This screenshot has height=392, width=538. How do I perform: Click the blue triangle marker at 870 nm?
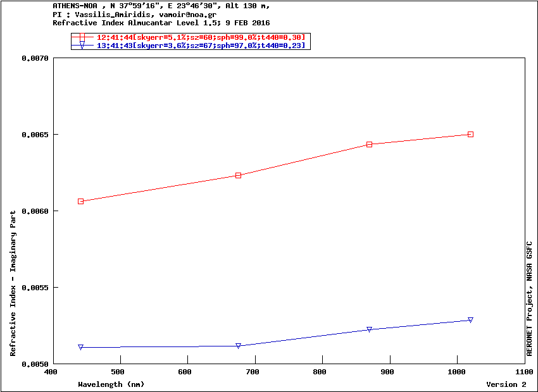(x=369, y=329)
